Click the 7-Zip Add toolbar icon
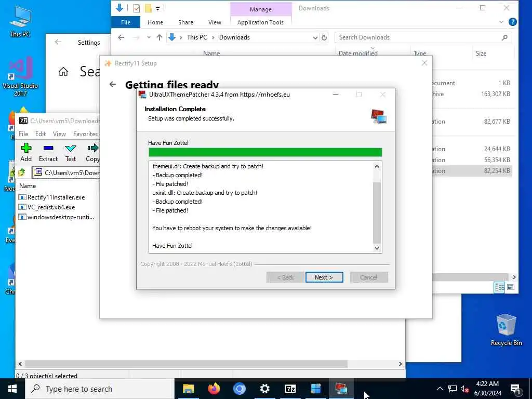 [x=26, y=152]
